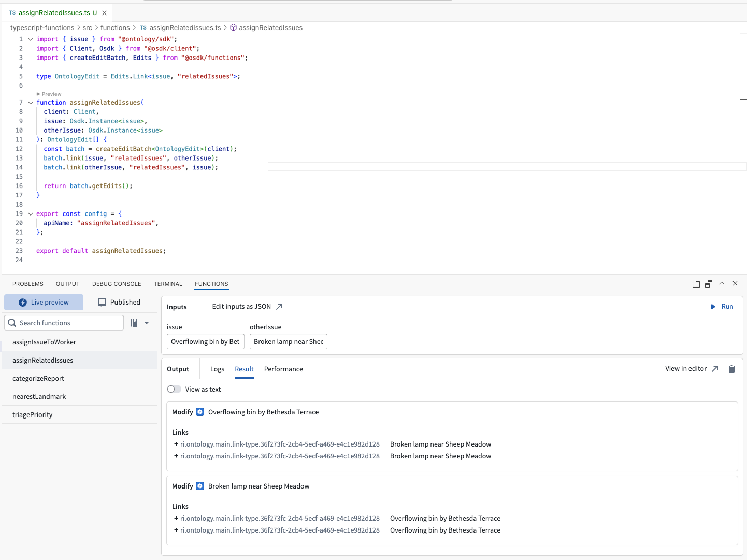Switch to the PROBLEMS panel tab
Image resolution: width=747 pixels, height=560 pixels.
pos(28,284)
